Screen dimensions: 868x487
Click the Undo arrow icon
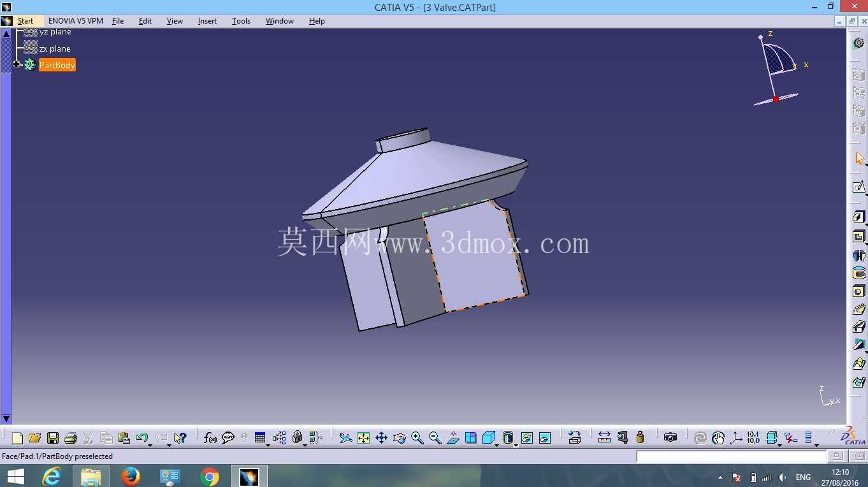click(x=141, y=438)
